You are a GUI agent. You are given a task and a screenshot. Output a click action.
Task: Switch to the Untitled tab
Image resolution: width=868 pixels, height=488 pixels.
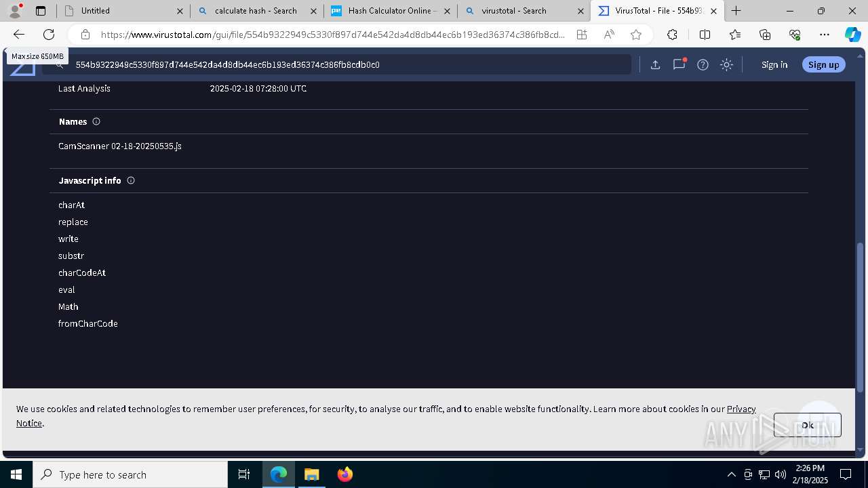[122, 11]
